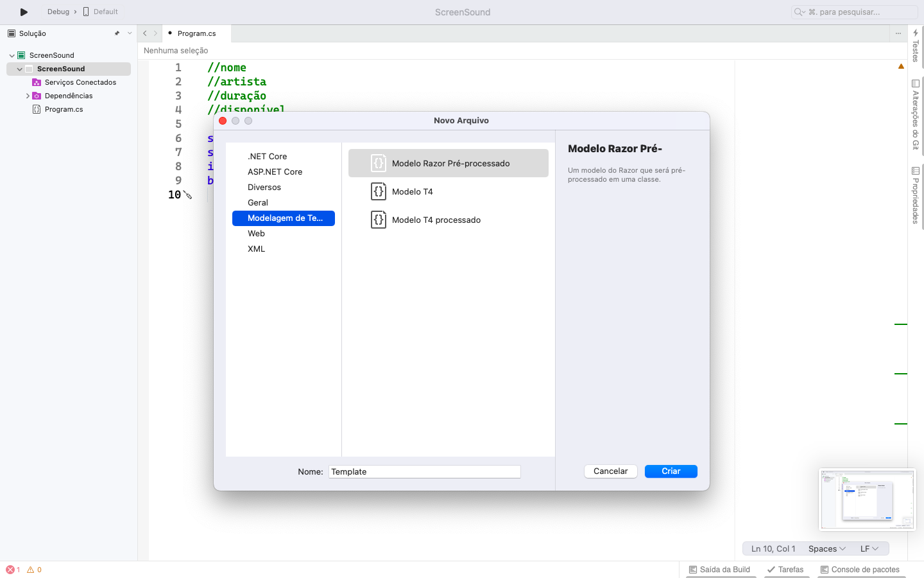924x578 pixels.
Task: Choose the Default run target device
Action: pos(100,12)
